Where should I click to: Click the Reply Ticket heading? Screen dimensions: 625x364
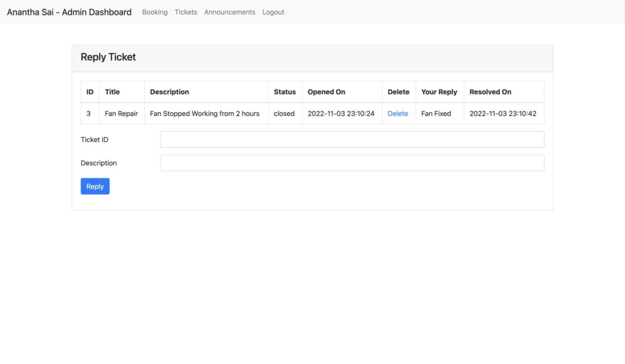tap(108, 57)
